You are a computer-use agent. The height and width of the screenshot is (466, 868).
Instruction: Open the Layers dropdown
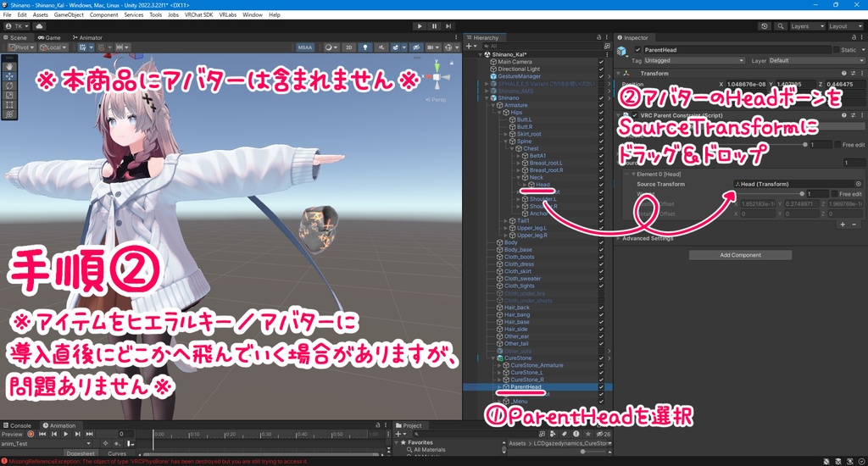pos(807,26)
